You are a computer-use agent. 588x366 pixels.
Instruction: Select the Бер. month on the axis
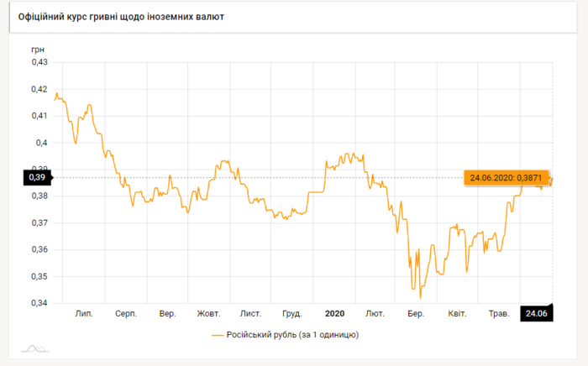(x=416, y=313)
